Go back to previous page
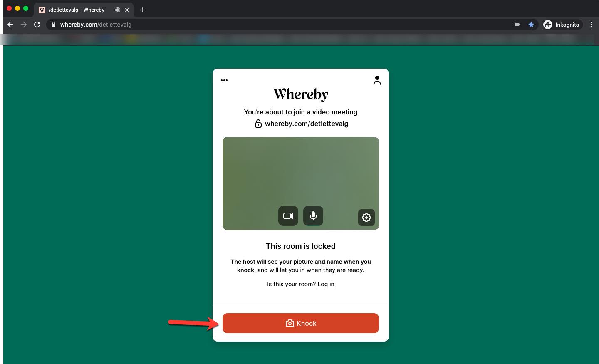 (10, 25)
